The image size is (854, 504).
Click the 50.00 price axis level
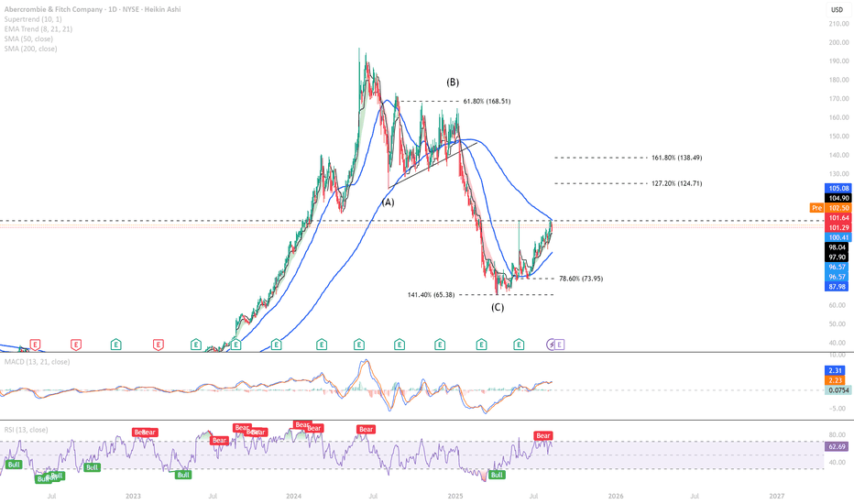tap(838, 324)
